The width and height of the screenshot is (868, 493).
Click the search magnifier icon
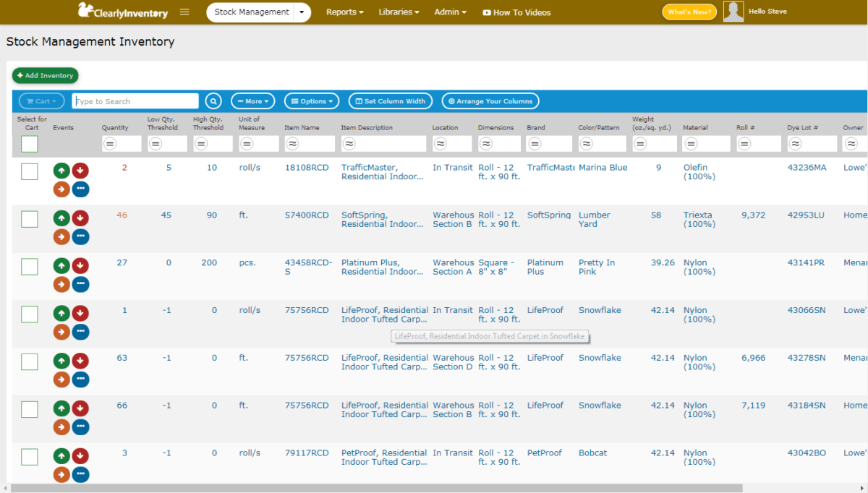tap(213, 101)
